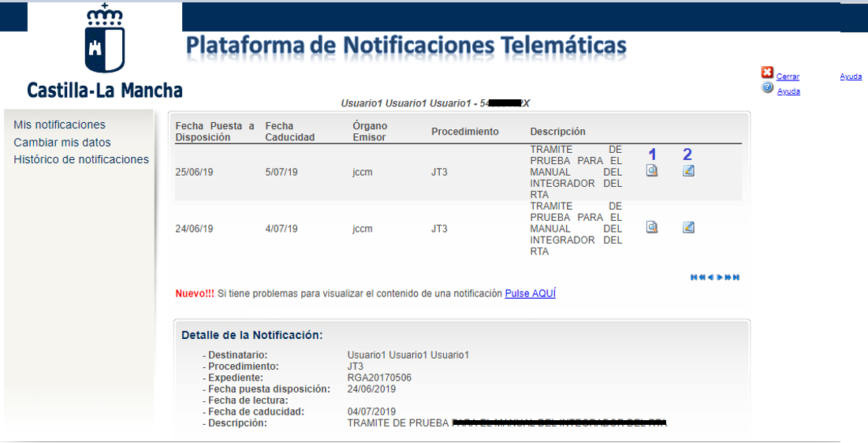Image resolution: width=868 pixels, height=443 pixels.
Task: Click the red X close icon
Action: point(767,73)
